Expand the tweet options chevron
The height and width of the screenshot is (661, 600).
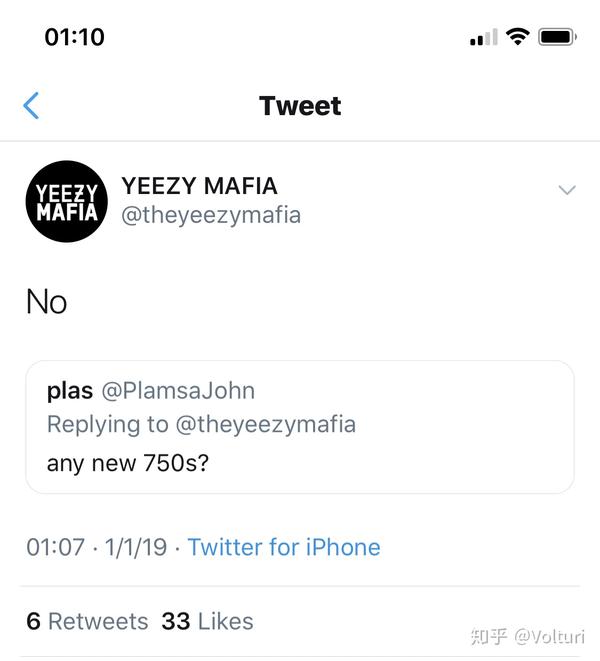pos(567,190)
